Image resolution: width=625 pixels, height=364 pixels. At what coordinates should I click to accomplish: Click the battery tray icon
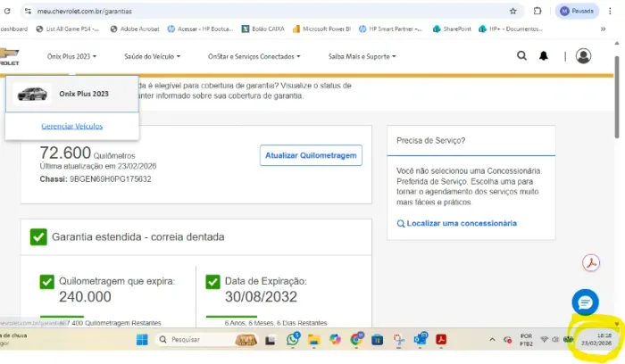568,339
